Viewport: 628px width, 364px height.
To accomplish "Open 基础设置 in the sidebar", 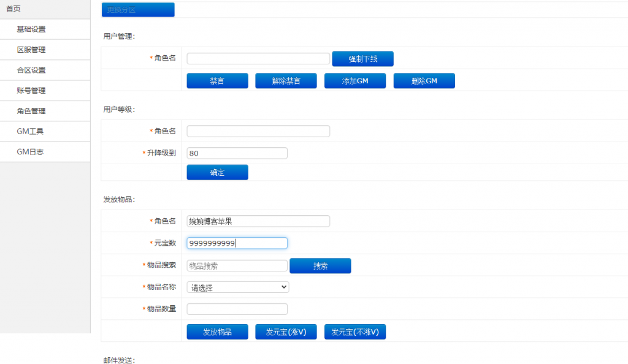I will click(x=31, y=29).
